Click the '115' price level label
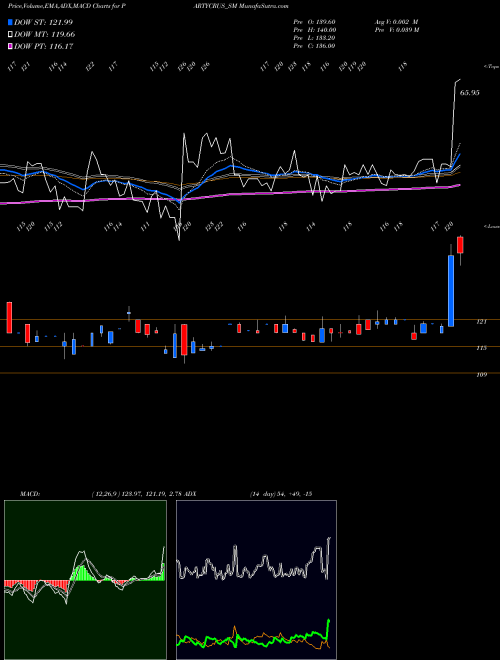The width and height of the screenshot is (500, 660). (481, 348)
